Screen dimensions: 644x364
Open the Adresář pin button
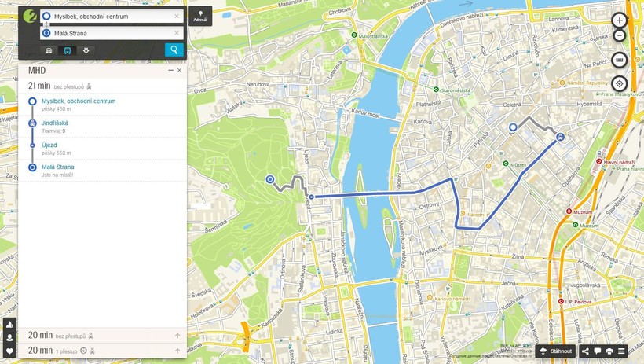(x=200, y=16)
